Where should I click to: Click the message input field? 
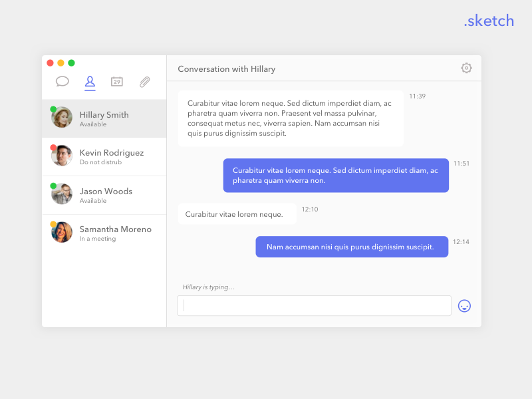point(314,305)
